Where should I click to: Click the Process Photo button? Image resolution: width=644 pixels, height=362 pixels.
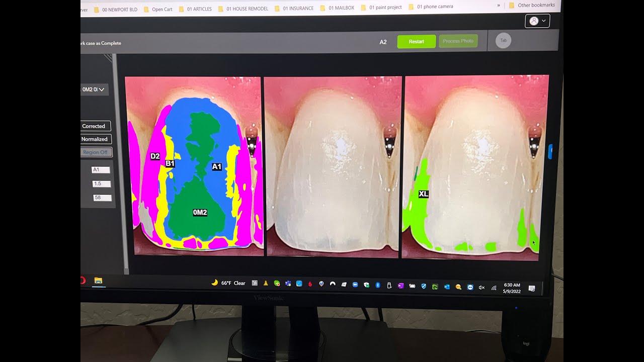tap(458, 41)
